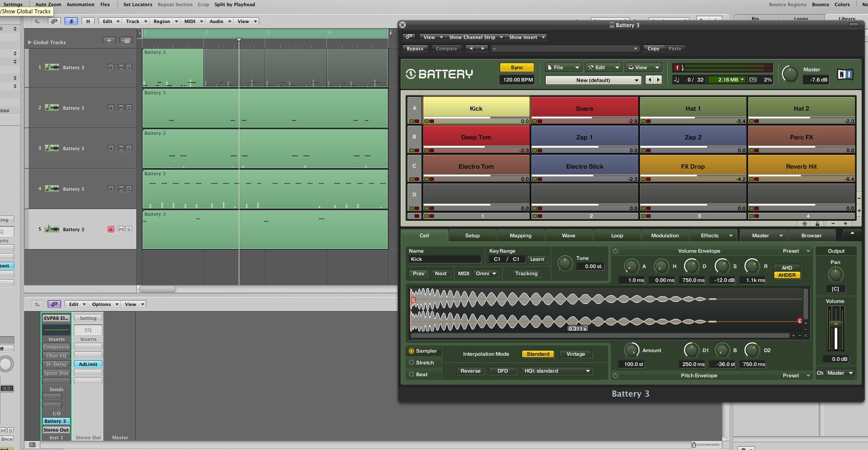This screenshot has height=450, width=868.
Task: Open the MIDI Omni channel dropdown
Action: (486, 274)
